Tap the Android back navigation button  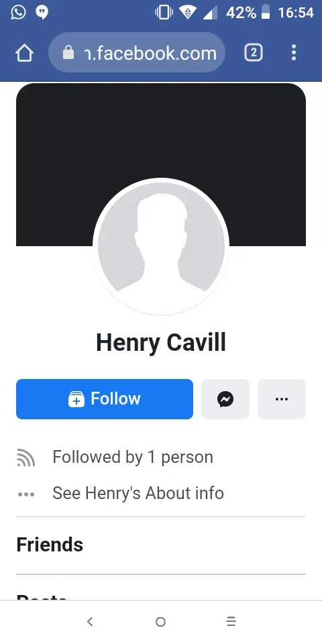point(90,622)
